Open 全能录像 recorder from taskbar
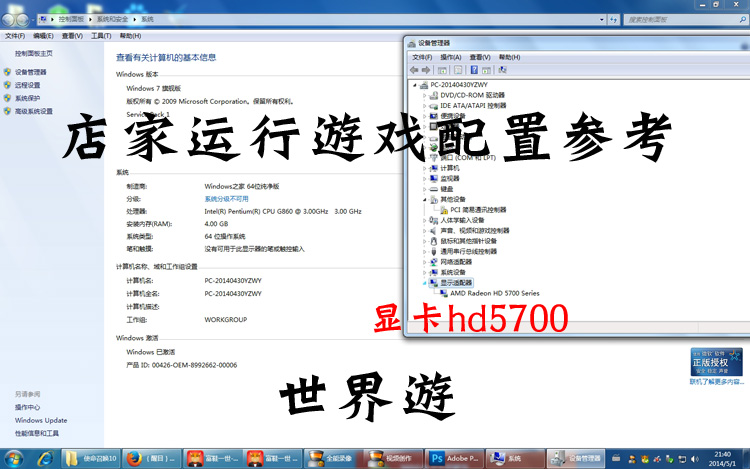Image resolution: width=750 pixels, height=469 pixels. [x=333, y=458]
